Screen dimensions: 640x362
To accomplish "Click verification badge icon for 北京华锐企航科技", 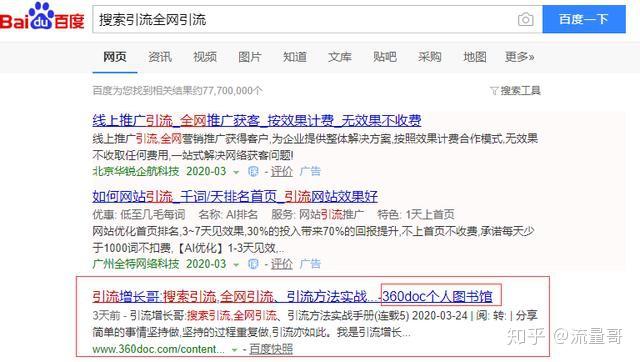I will coord(253,171).
